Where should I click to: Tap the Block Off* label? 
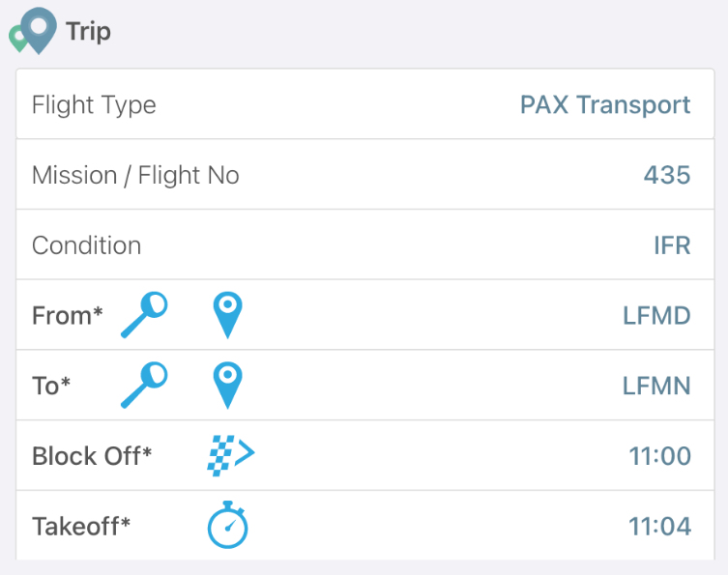click(92, 456)
